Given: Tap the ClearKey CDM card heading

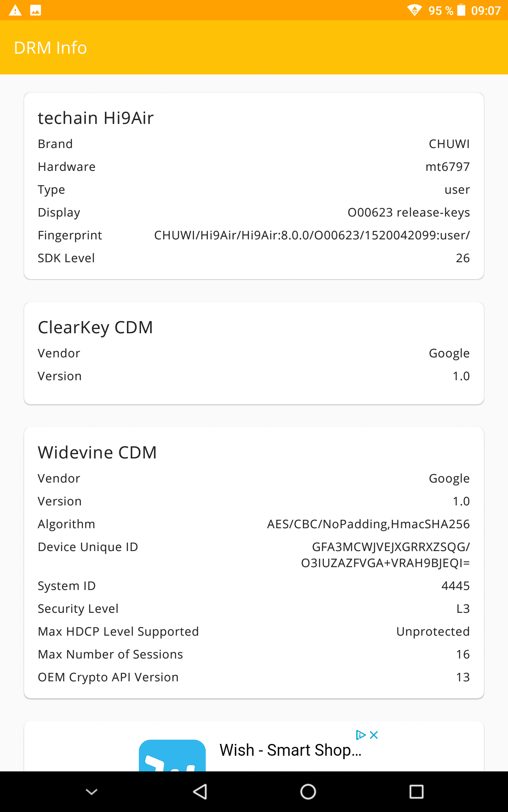Looking at the screenshot, I should click(95, 327).
